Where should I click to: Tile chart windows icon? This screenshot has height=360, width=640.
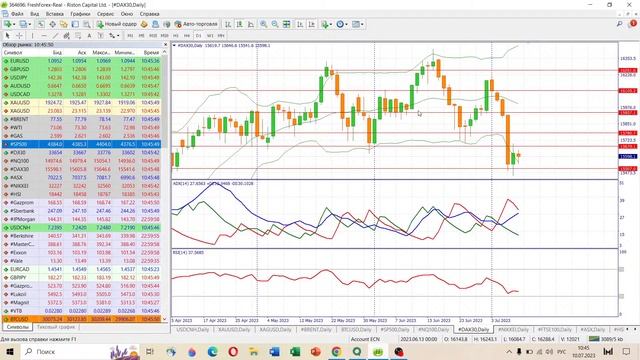(287, 24)
